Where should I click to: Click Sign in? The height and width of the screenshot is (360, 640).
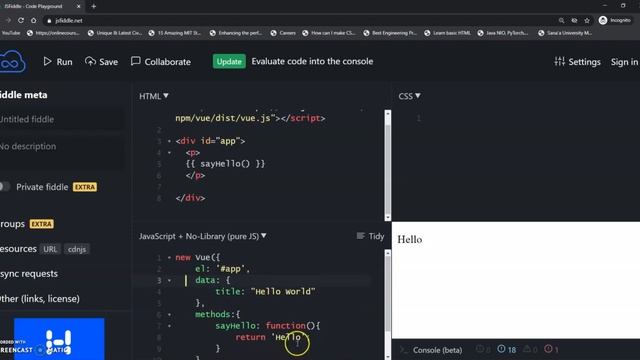tap(624, 62)
